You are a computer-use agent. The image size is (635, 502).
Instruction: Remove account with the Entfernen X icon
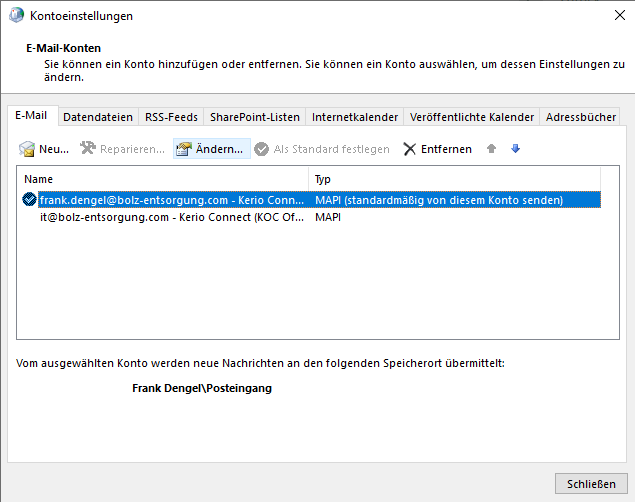coord(410,149)
